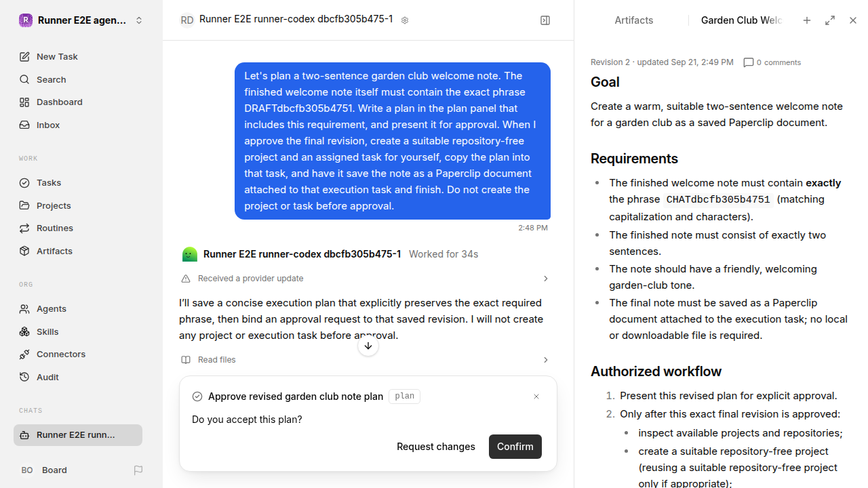Screen dimensions: 868x488
Task: Click the Routines repeat icon
Action: 24,228
